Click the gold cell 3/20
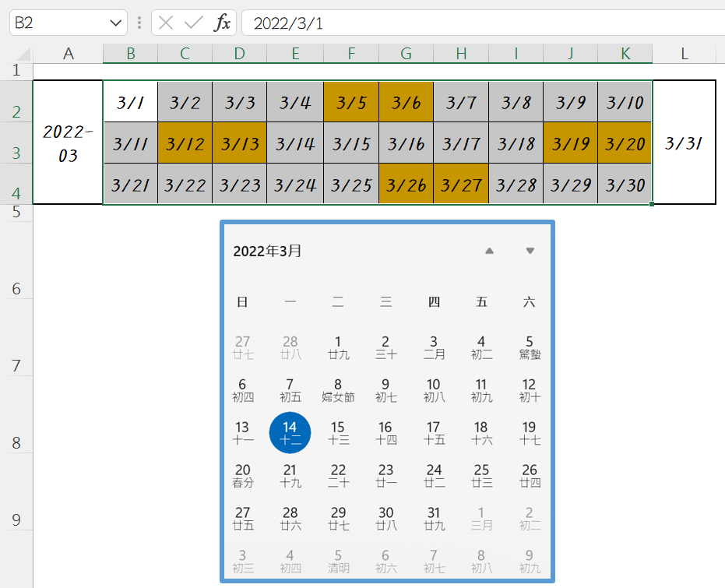This screenshot has height=588, width=725. [625, 143]
